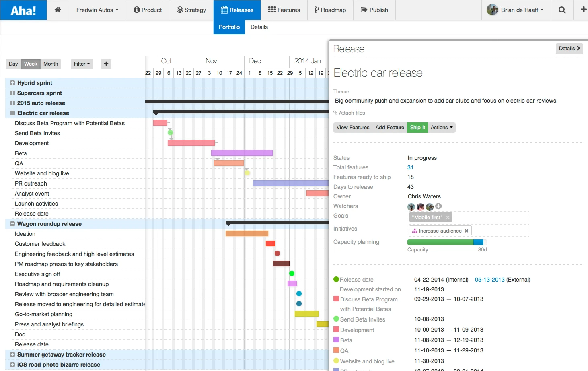The image size is (588, 371).
Task: Go to the Features tab
Action: (x=284, y=10)
